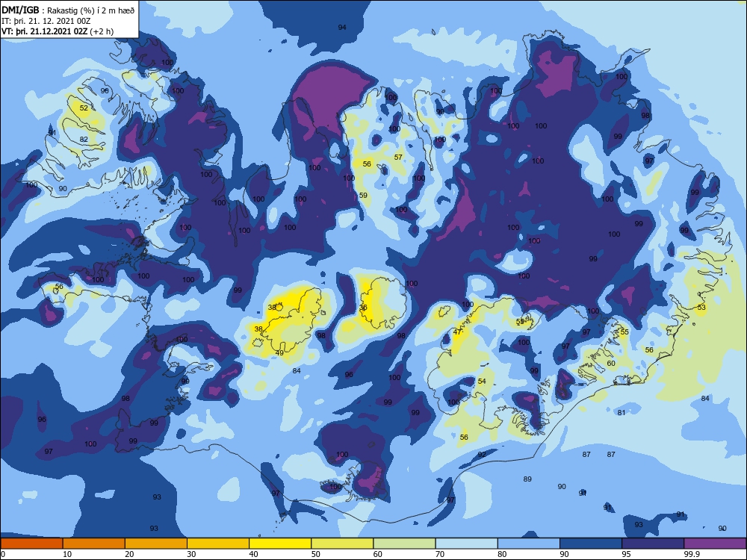Click the legend tick label '10'
This screenshot has height=560, width=747.
click(x=67, y=554)
